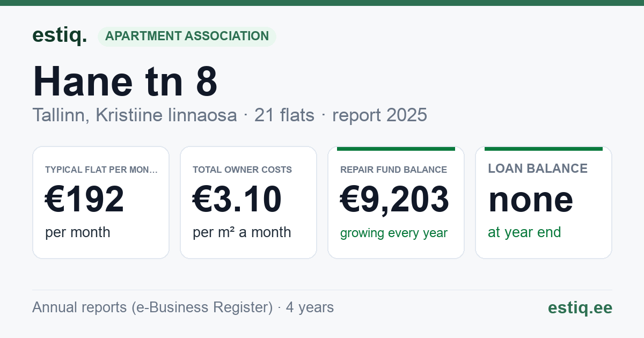Screen dimensions: 644x338
Task: Open the Typical flat per month card
Action: 101,202
